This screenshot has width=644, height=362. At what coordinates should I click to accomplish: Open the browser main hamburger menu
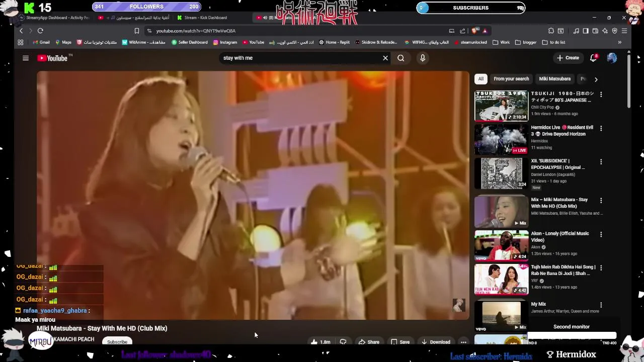point(624,31)
